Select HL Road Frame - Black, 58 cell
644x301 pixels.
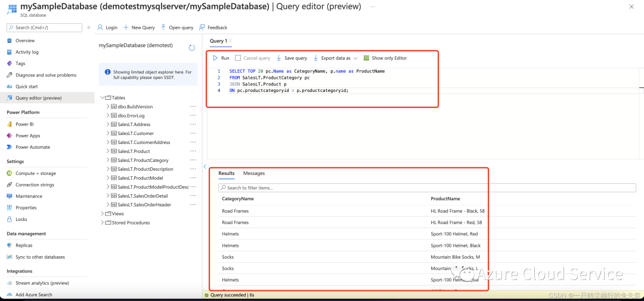point(458,211)
